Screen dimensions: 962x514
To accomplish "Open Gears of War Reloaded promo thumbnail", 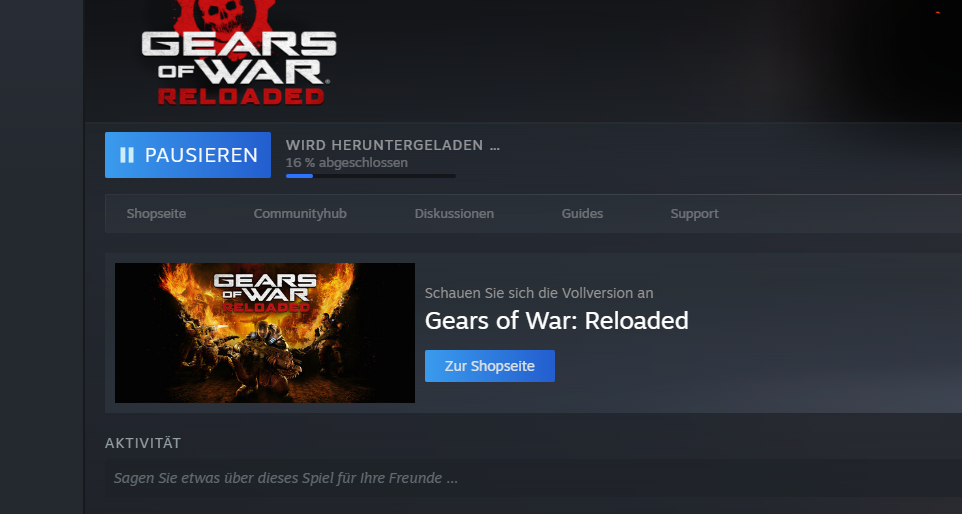I will pyautogui.click(x=265, y=333).
